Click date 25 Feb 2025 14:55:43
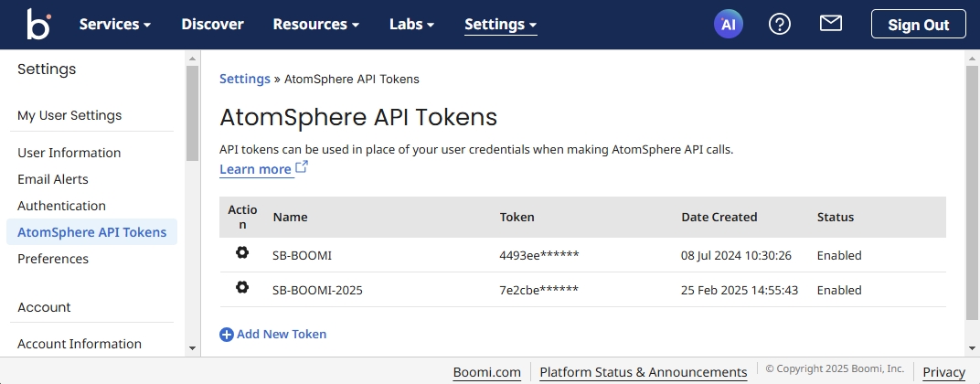 tap(740, 291)
